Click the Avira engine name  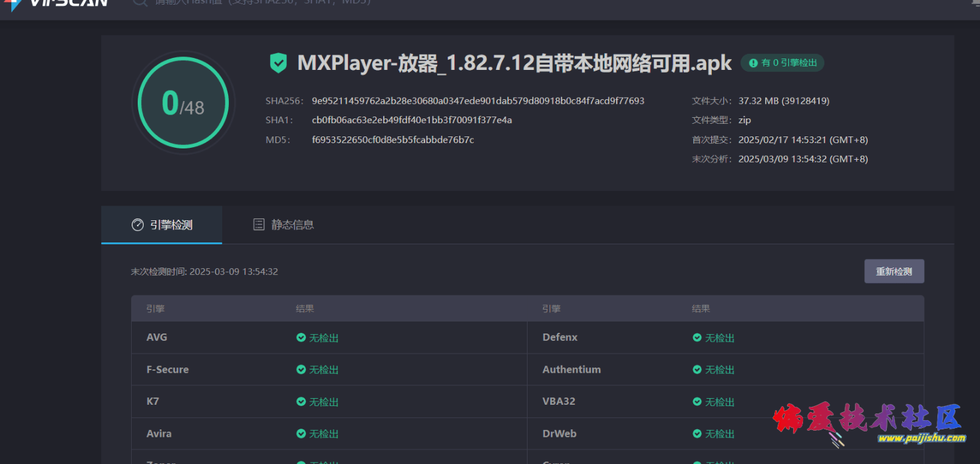pos(159,433)
